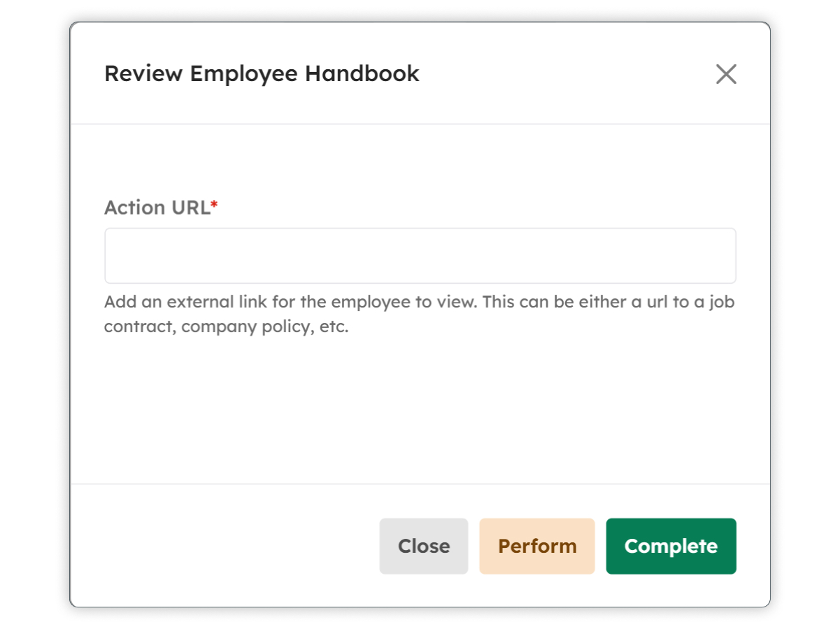
Task: Click the helper text about external link
Action: click(x=420, y=314)
